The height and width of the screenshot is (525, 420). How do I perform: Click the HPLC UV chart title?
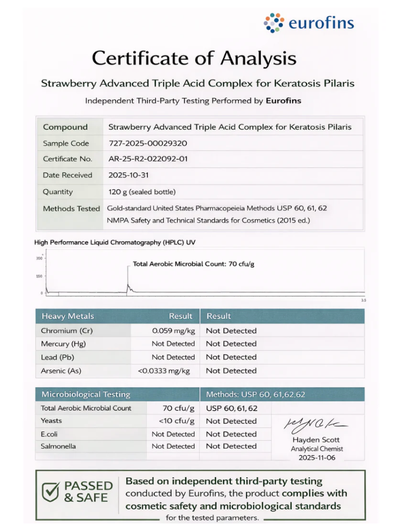pyautogui.click(x=115, y=243)
